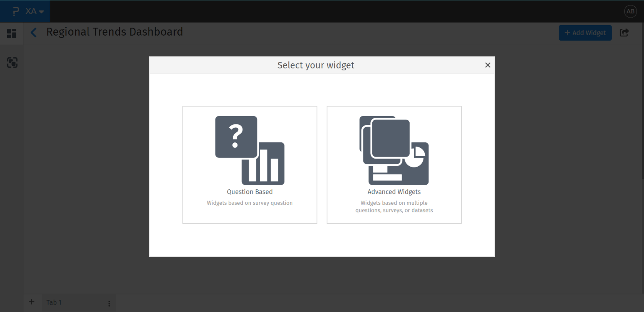Dismiss the Select your widget dialog
Viewport: 644px width, 312px height.
488,65
